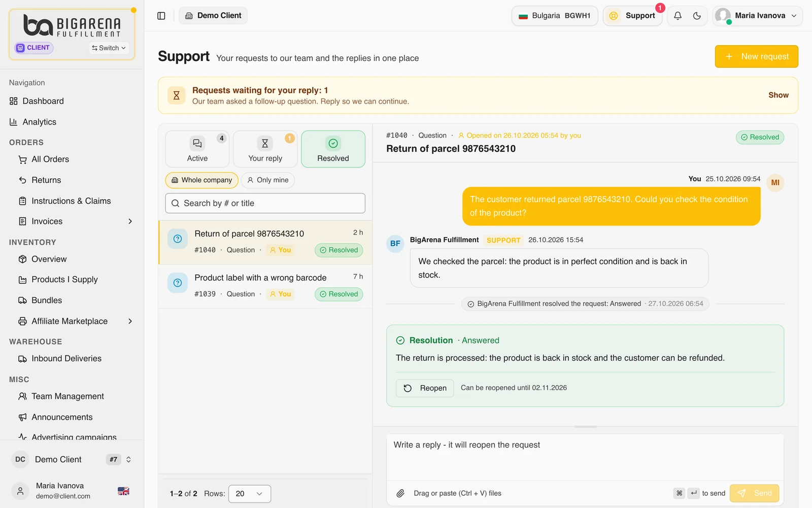
Task: Switch to dark mode moon icon
Action: click(x=697, y=16)
